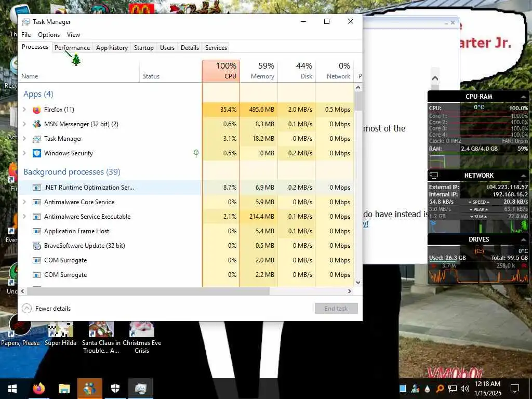Viewport: 532px width, 399px height.
Task: Click the magnifier tray icon
Action: pyautogui.click(x=440, y=389)
